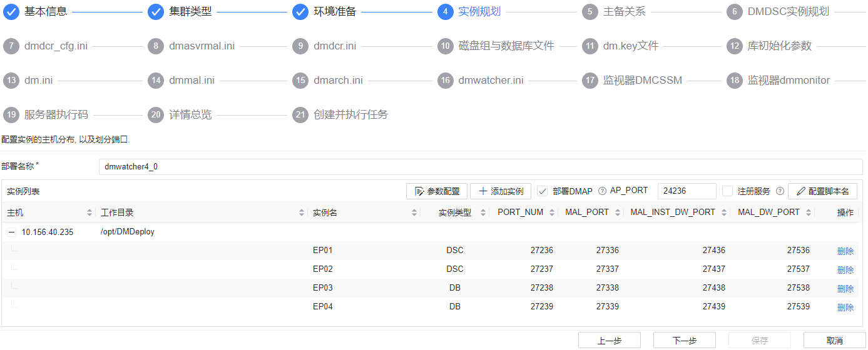Click the 参数配置 button

tap(437, 191)
